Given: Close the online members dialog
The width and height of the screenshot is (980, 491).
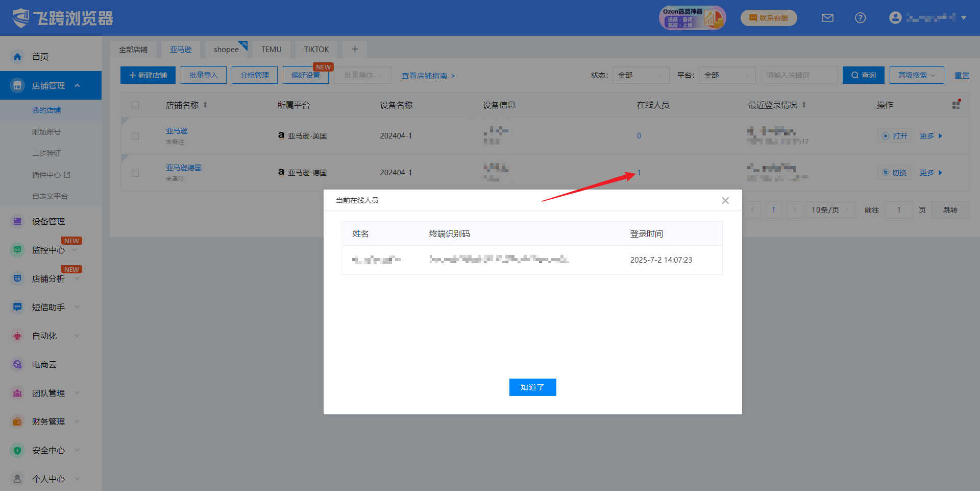Looking at the screenshot, I should (x=725, y=200).
